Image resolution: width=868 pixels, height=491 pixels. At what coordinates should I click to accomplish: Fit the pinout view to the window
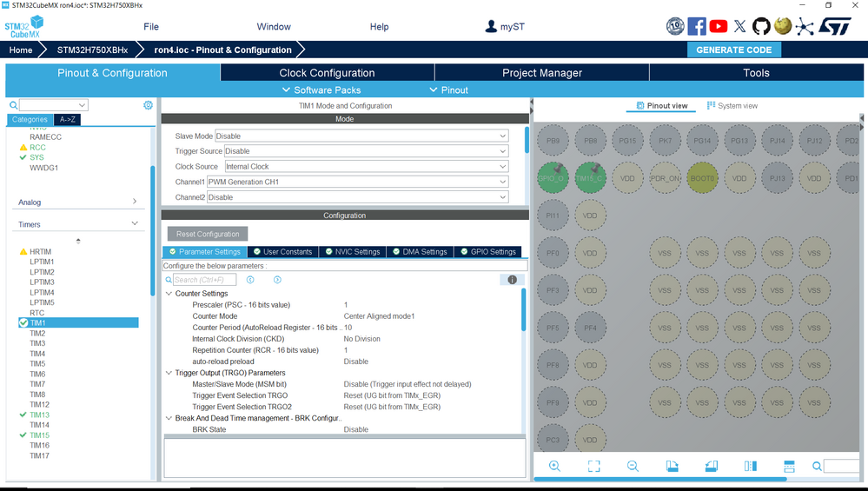pos(593,466)
